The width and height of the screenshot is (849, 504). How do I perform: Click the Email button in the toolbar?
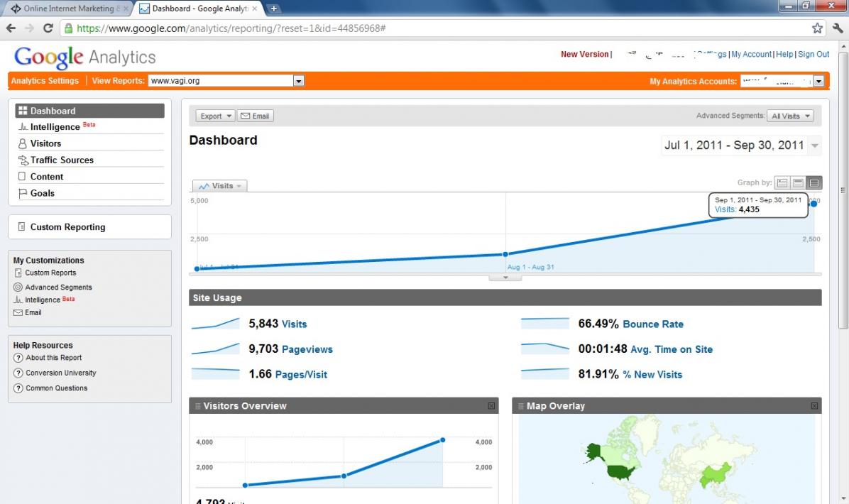[x=255, y=116]
